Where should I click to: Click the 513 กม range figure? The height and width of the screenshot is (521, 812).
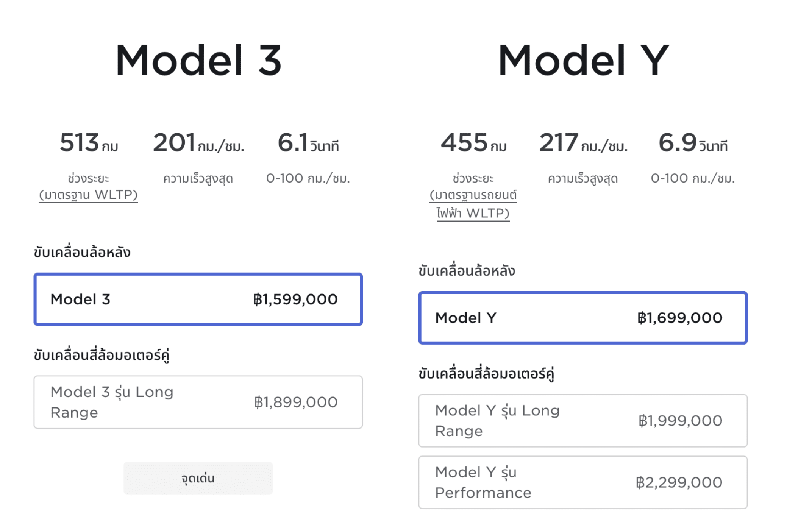point(89,143)
